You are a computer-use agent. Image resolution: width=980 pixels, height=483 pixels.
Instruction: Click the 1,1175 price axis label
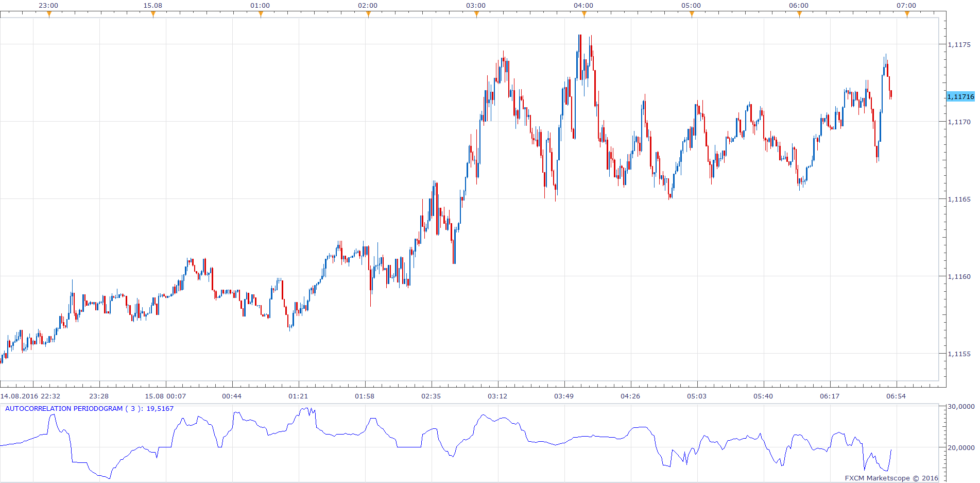coord(959,44)
